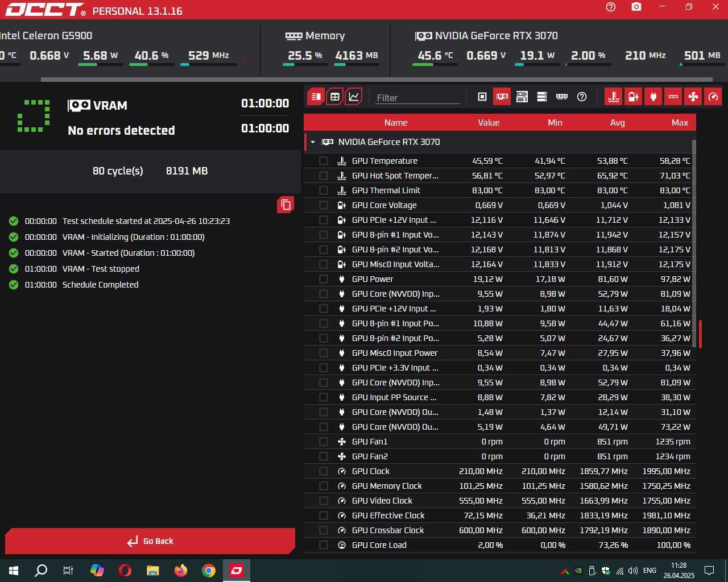Toggle CPU sensor filter icon

[x=482, y=97]
